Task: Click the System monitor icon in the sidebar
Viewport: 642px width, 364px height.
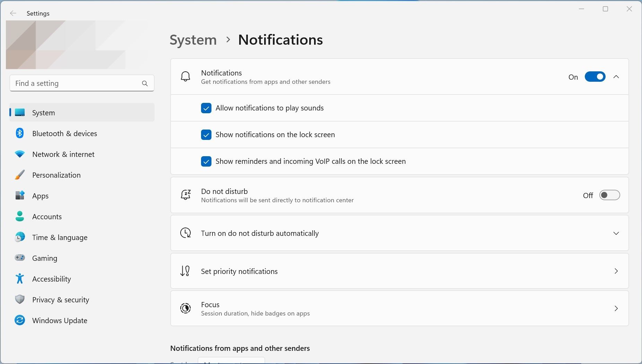Action: tap(20, 113)
